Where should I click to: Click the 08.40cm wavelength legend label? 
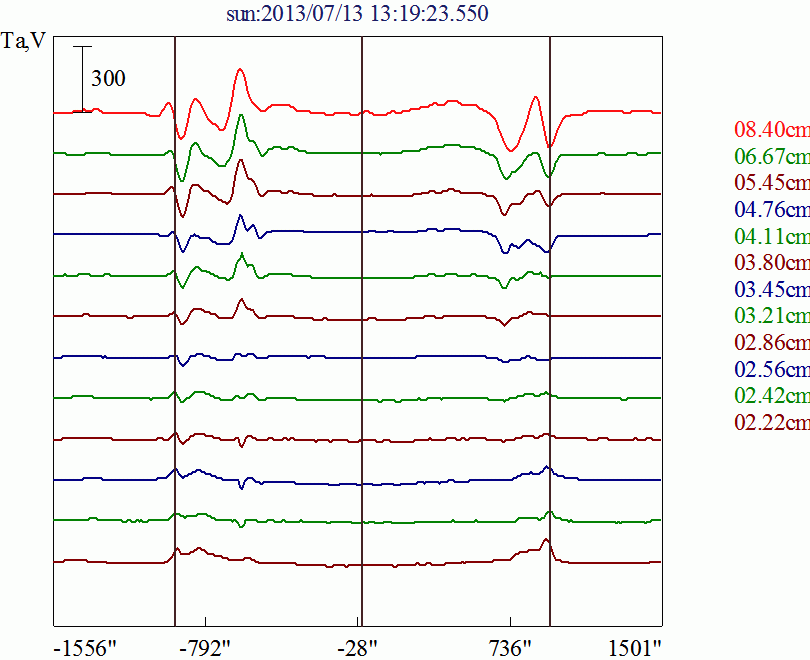pos(772,129)
